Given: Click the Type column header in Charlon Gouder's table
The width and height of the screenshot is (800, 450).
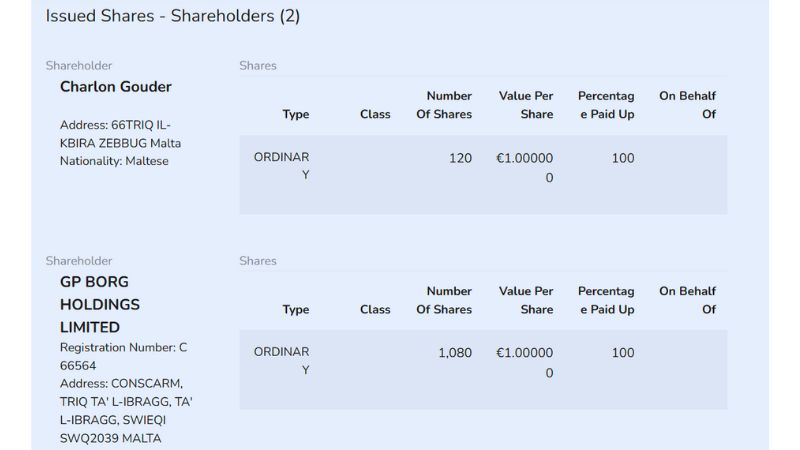Looking at the screenshot, I should (x=296, y=114).
